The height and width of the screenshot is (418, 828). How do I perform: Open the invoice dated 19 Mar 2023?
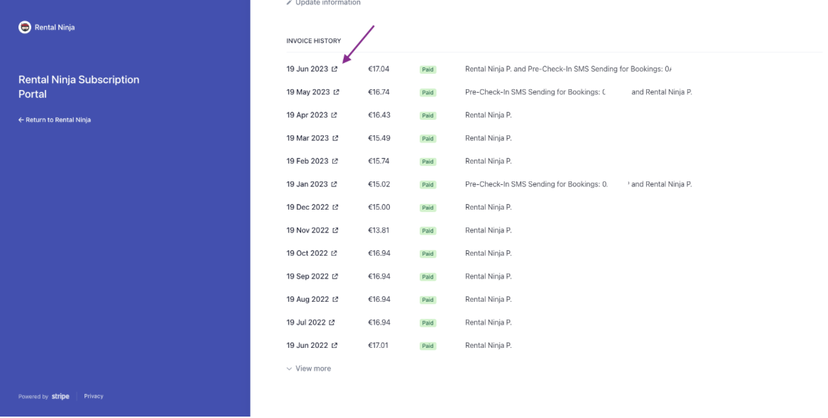tap(307, 138)
